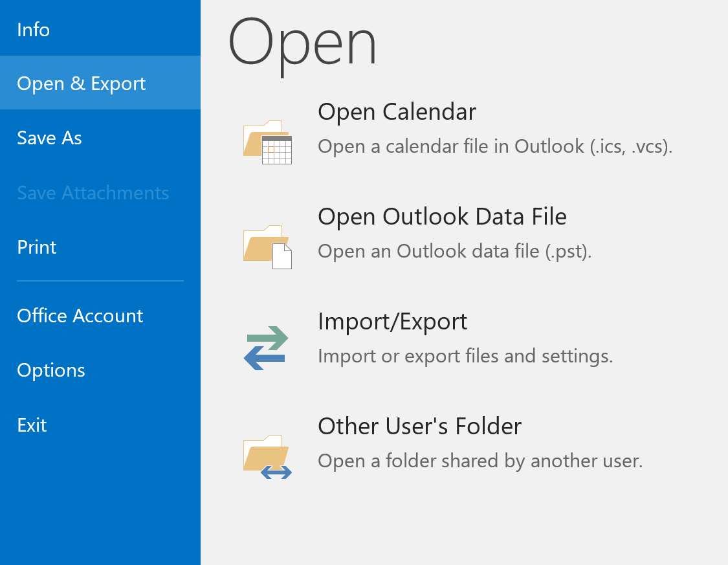Exit the Outlook application

click(x=32, y=425)
